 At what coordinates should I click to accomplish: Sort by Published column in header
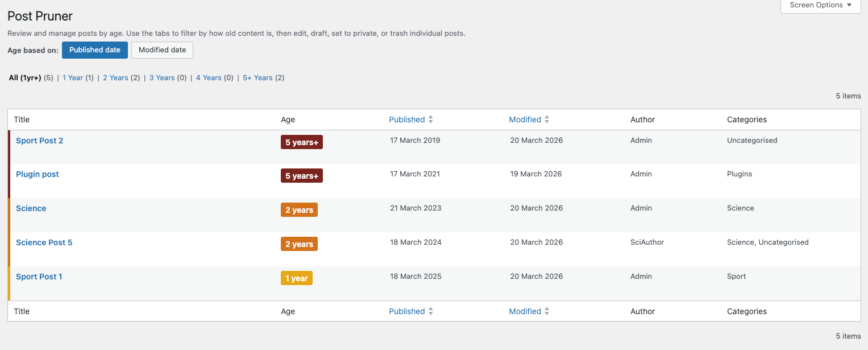tap(406, 120)
